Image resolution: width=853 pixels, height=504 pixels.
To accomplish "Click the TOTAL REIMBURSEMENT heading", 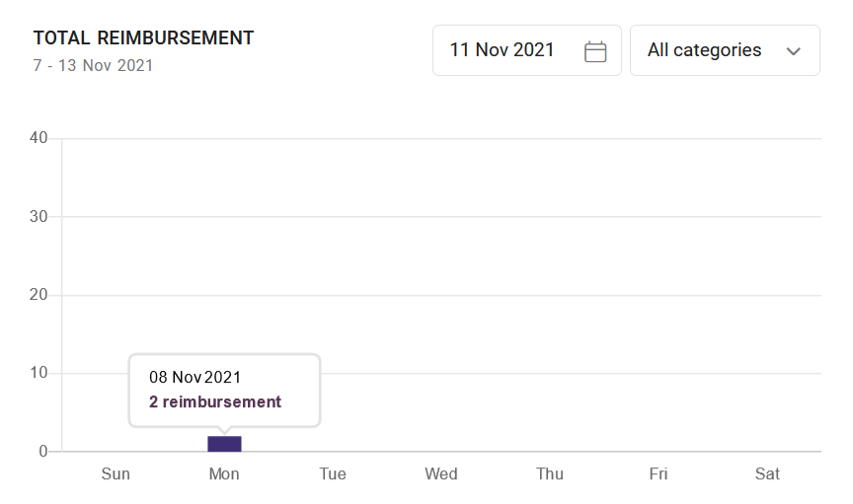I will (144, 38).
